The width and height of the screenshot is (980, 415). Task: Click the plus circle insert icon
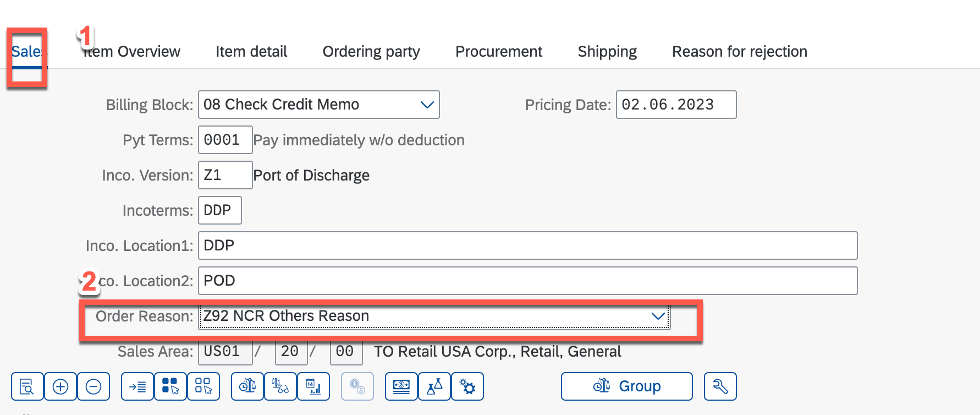pos(60,386)
